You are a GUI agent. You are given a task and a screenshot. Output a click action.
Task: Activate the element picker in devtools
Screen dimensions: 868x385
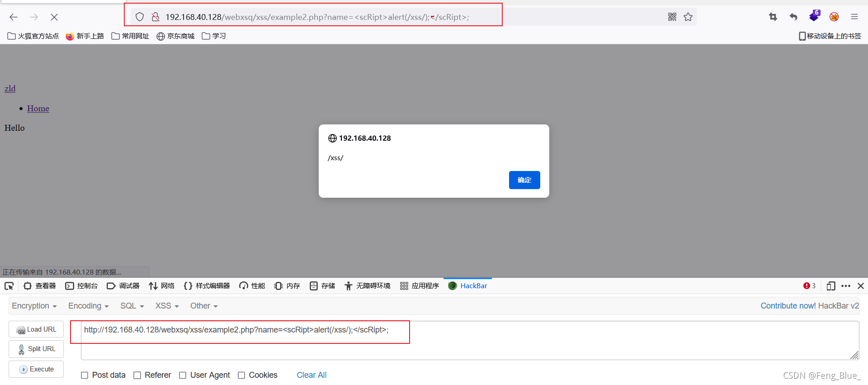point(9,286)
